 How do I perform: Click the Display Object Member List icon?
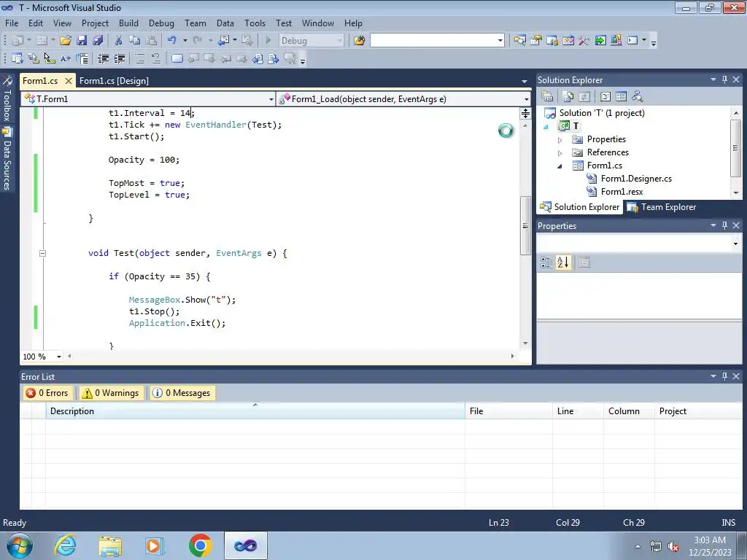(18, 58)
